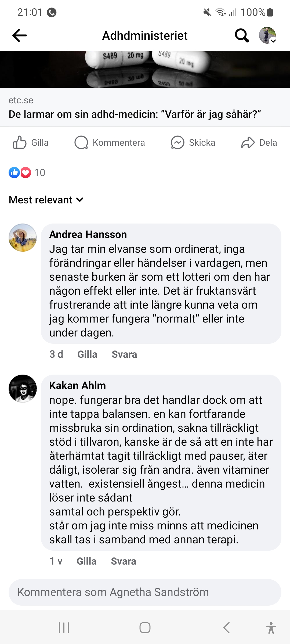
Task: Tap the Skicka messenger icon
Action: point(177,142)
